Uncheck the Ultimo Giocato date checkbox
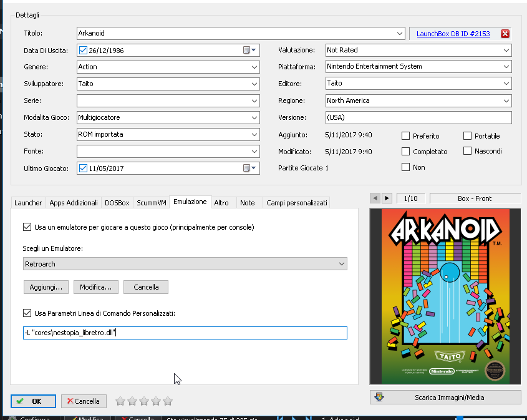Image resolution: width=527 pixels, height=420 pixels. coord(83,168)
